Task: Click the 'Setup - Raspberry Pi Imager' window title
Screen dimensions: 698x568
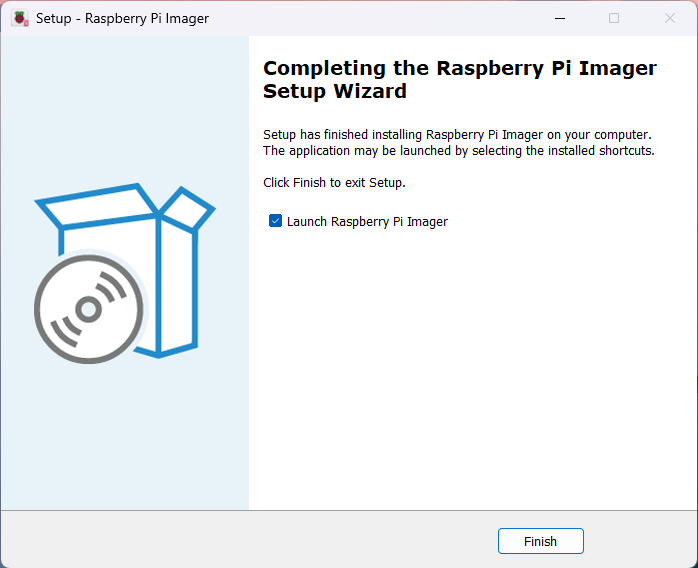Action: (x=122, y=18)
